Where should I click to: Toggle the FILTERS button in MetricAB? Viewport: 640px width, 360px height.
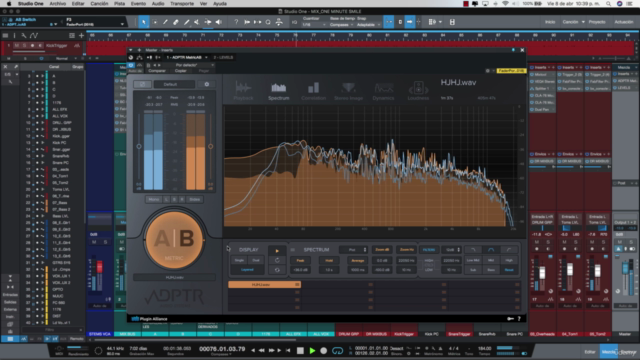point(429,250)
